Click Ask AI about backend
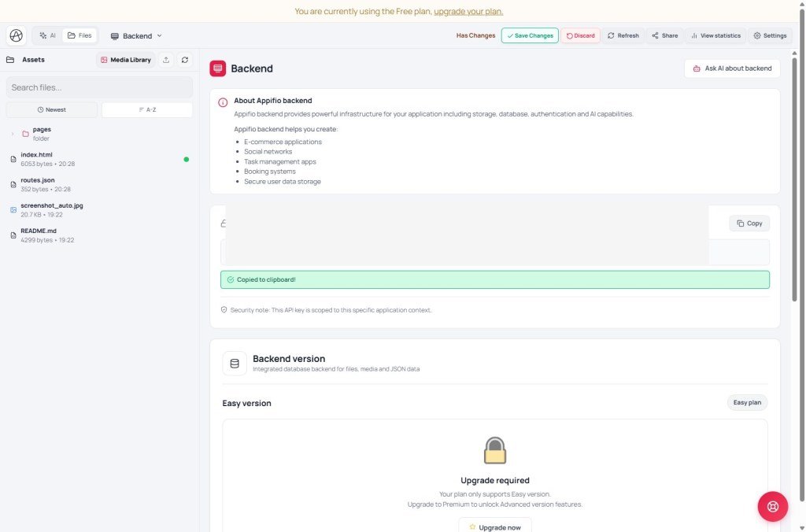The image size is (806, 532). [732, 68]
